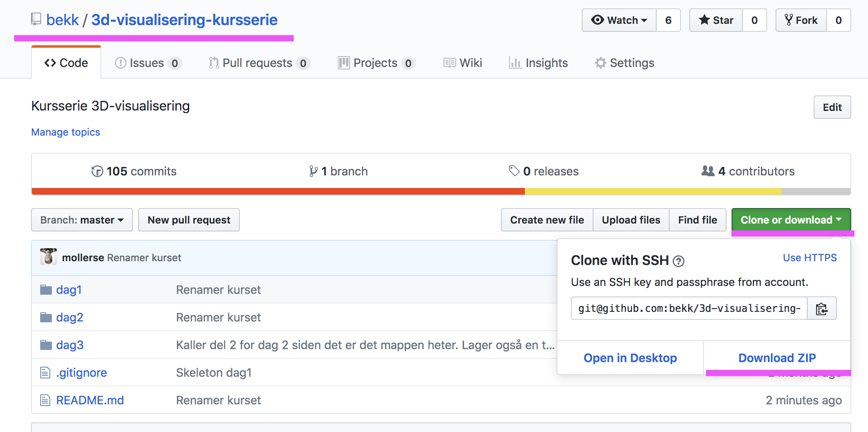Switch to the Code tab
Image resolution: width=868 pixels, height=432 pixels.
[x=66, y=63]
